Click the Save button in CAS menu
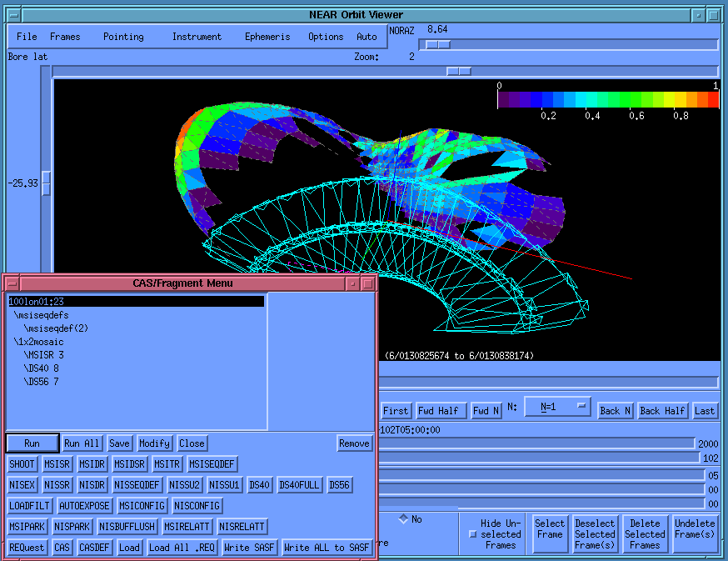This screenshot has width=728, height=561. point(119,443)
